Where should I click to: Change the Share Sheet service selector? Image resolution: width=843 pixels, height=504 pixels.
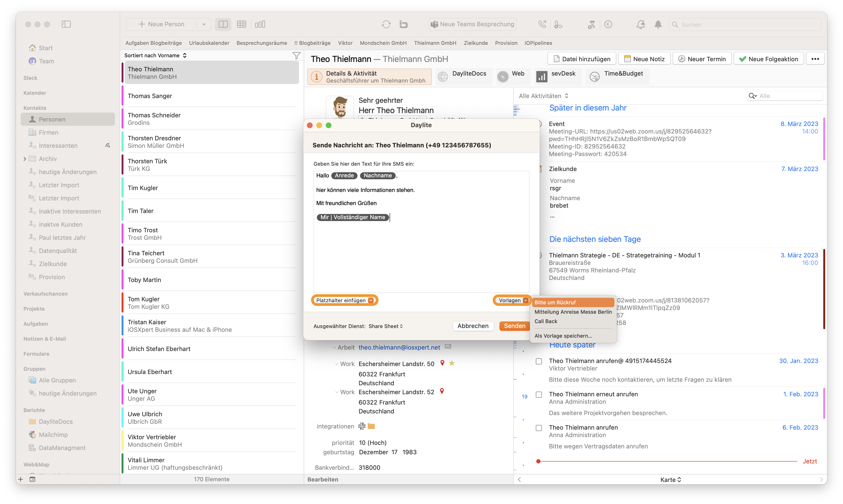[386, 326]
